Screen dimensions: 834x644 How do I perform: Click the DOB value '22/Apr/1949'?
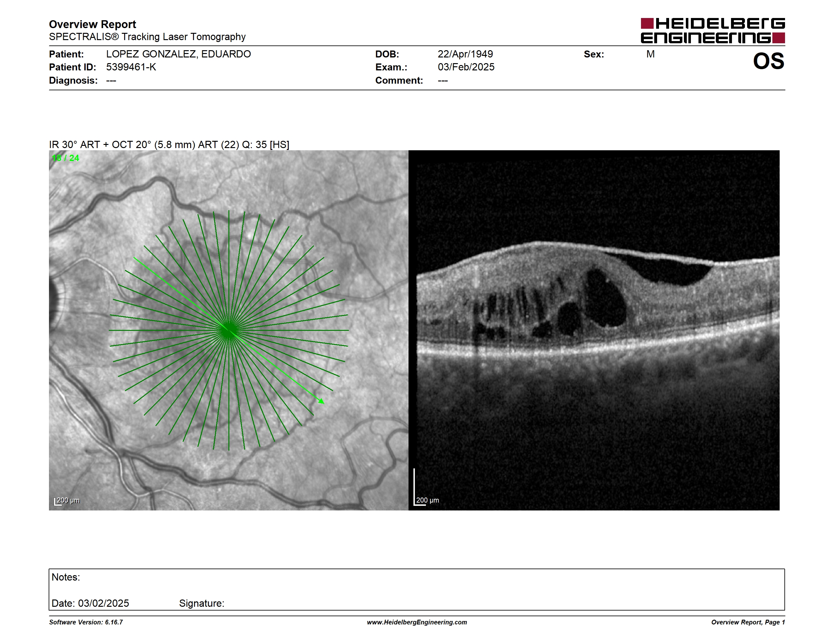point(465,54)
